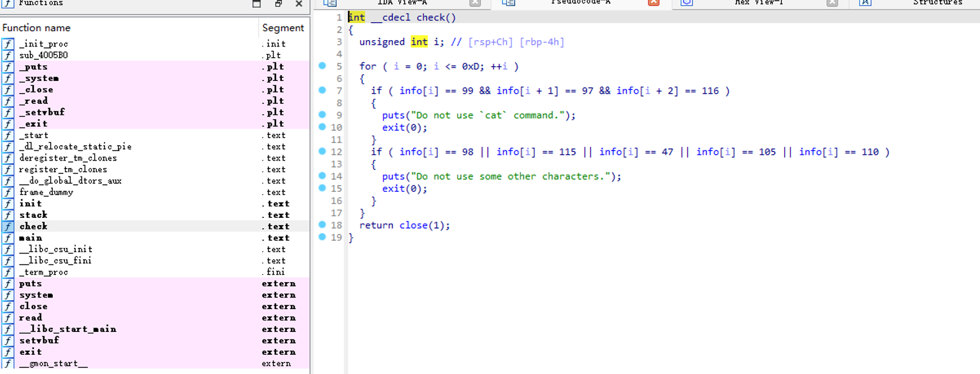Screen dimensions: 980x374
Task: Select the extern setvbuf function row
Action: tap(155, 341)
